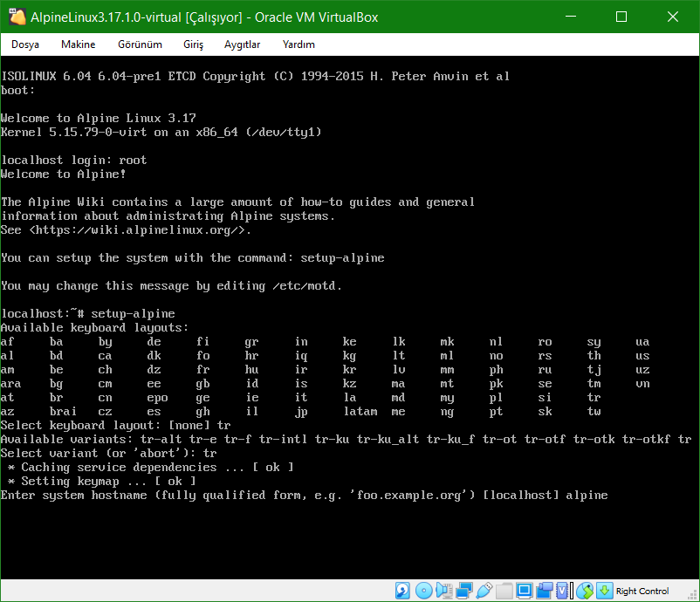Click the 'Kernel 5.15.79-0-virt' line
The height and width of the screenshot is (602, 700).
pos(161,132)
